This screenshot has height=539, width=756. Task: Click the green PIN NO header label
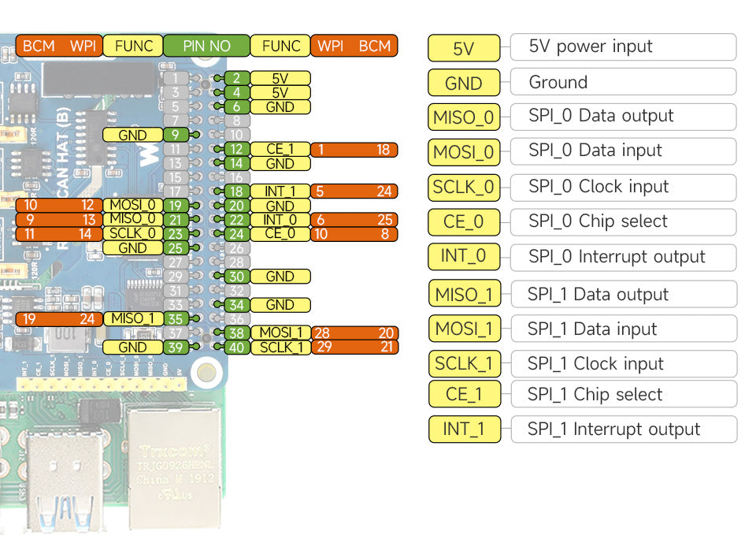click(x=206, y=46)
